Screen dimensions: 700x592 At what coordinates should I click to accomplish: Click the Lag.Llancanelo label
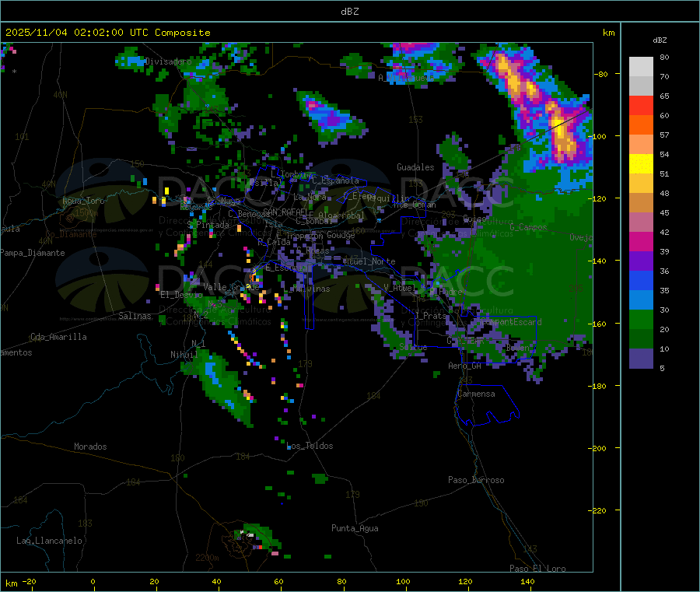tap(49, 541)
